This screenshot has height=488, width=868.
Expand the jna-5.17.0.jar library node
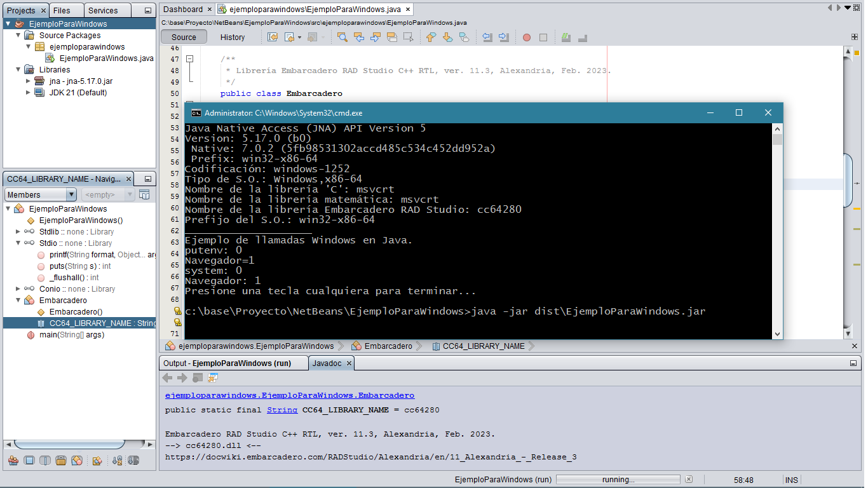pyautogui.click(x=28, y=81)
